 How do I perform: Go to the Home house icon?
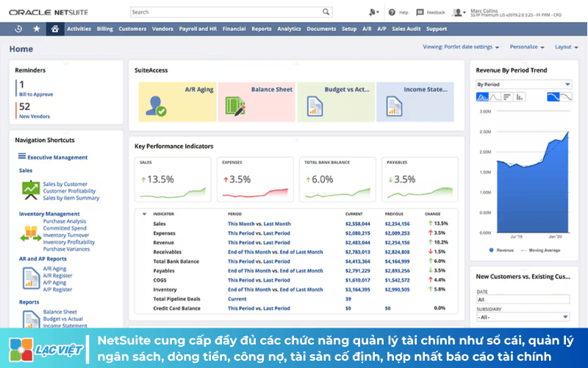point(55,29)
